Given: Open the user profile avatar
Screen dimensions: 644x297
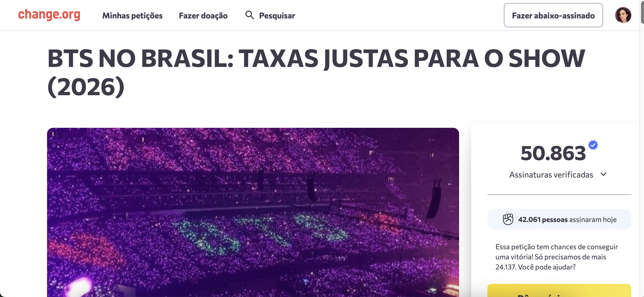Looking at the screenshot, I should coord(623,15).
